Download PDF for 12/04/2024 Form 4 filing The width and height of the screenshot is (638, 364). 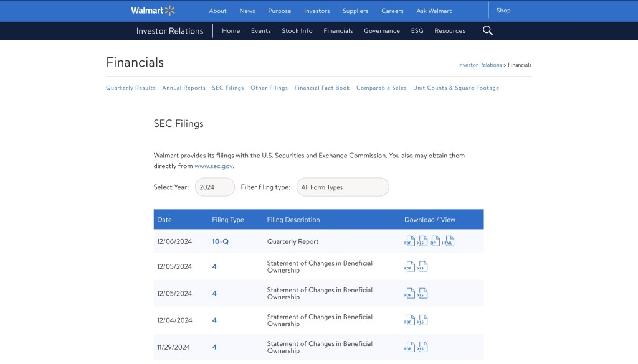409,320
